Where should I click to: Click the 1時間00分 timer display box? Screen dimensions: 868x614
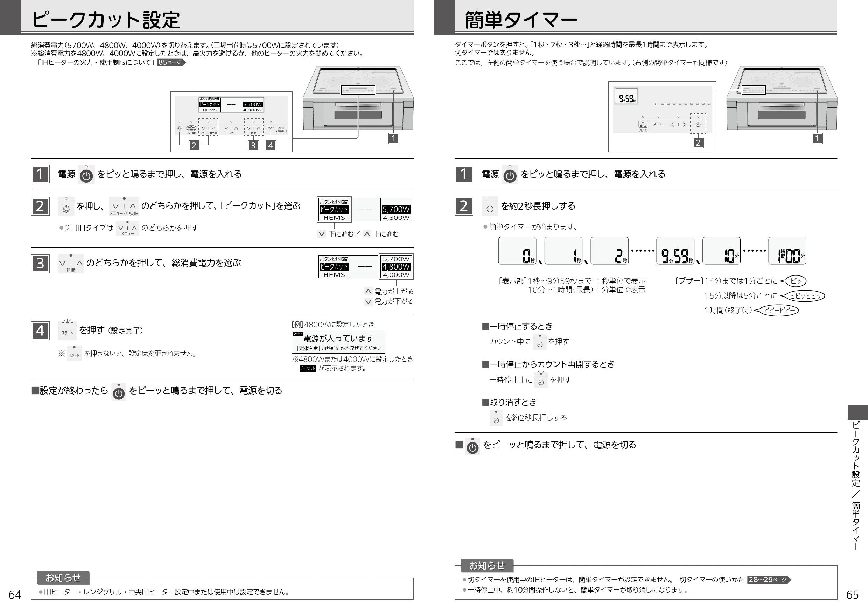[x=787, y=251]
